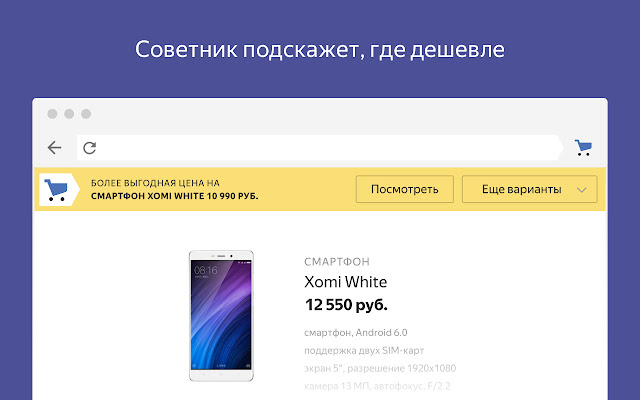Click the heading "Советник подскажет, где дешевле"
Image resolution: width=640 pixels, height=400 pixels.
pyautogui.click(x=320, y=50)
